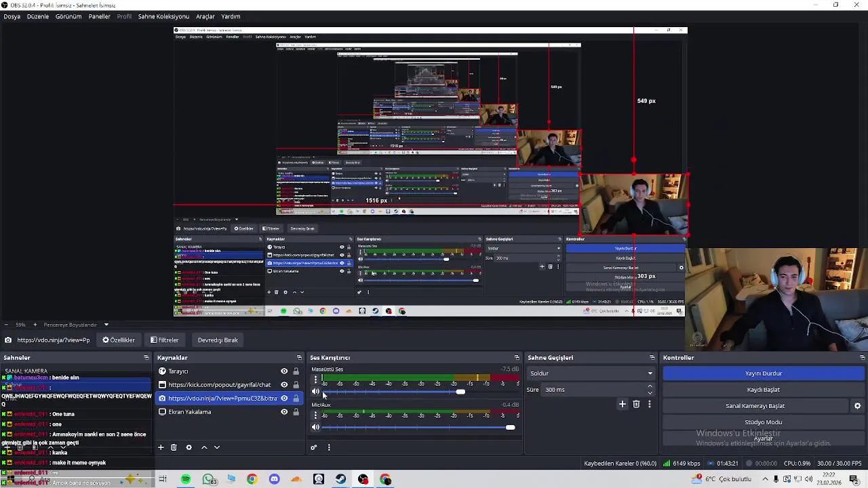Viewport: 868px width, 488px height.
Task: Undock the Ses Karıştırıcı panel
Action: point(517,357)
